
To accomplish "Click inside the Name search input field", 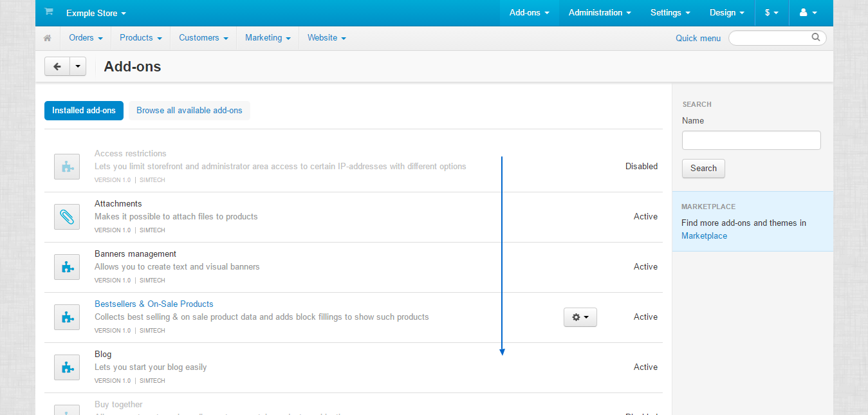I will pos(751,140).
